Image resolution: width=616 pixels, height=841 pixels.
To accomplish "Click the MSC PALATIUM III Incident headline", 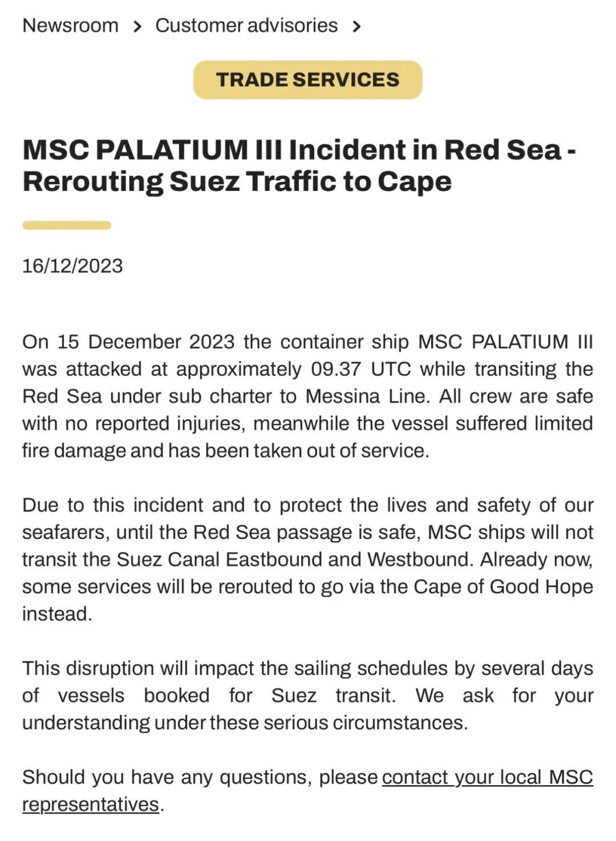I will (299, 165).
